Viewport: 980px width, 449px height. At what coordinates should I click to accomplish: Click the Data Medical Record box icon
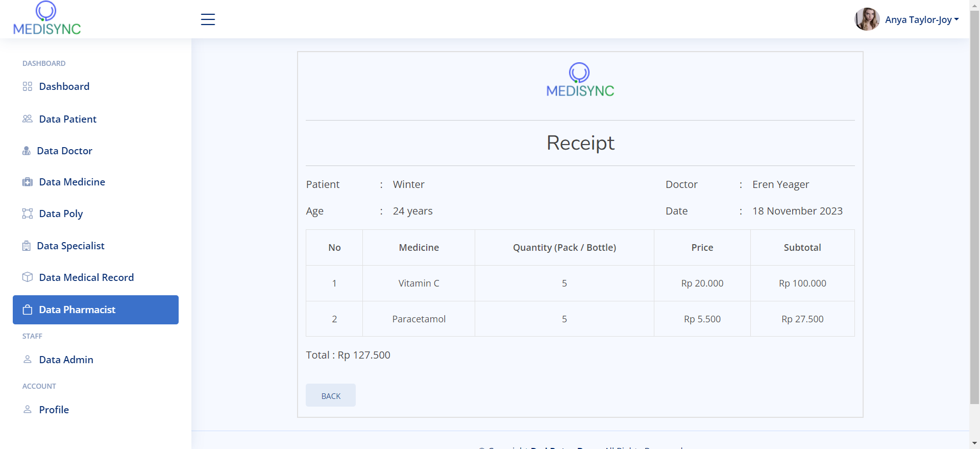[x=28, y=277]
